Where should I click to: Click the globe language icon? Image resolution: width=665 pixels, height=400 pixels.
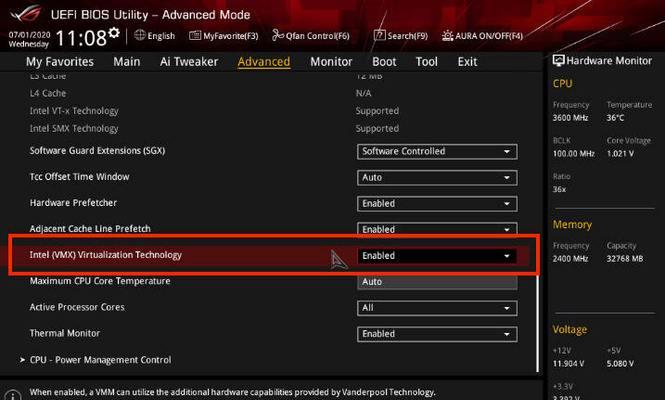click(140, 35)
